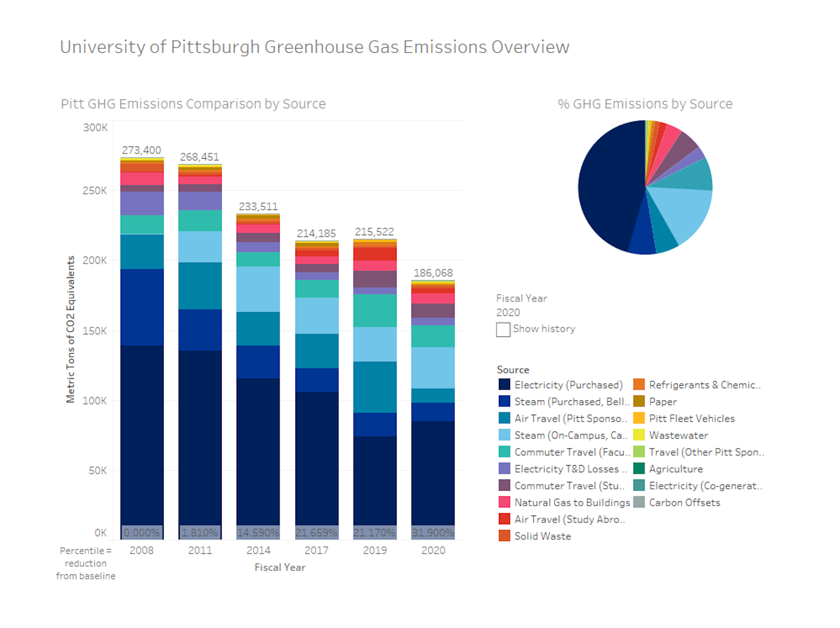
Task: Click the 233,511 total label
Action: coord(258,206)
